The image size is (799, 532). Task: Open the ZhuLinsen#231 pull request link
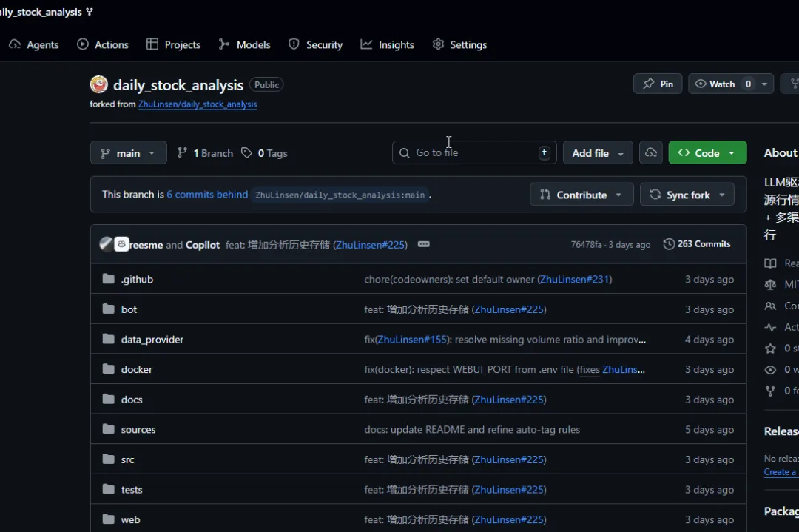[574, 279]
